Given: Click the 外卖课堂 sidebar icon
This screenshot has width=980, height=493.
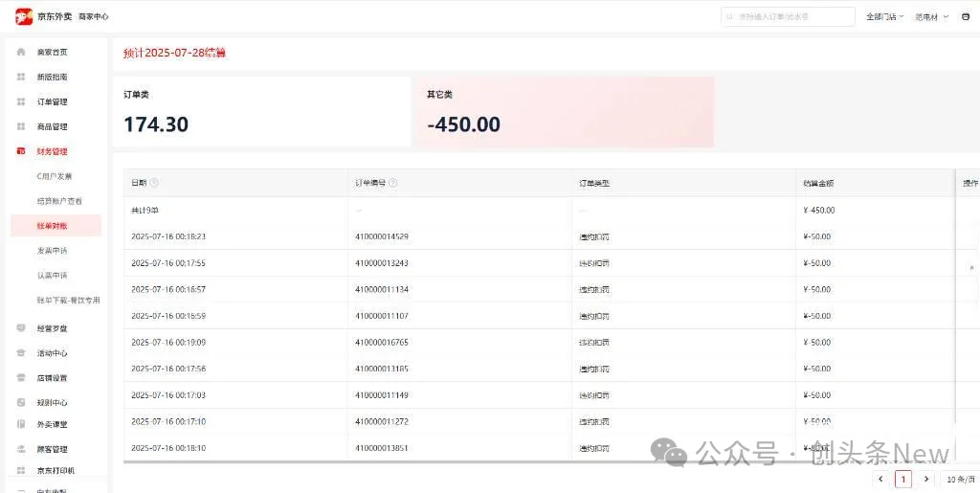Looking at the screenshot, I should (x=21, y=424).
